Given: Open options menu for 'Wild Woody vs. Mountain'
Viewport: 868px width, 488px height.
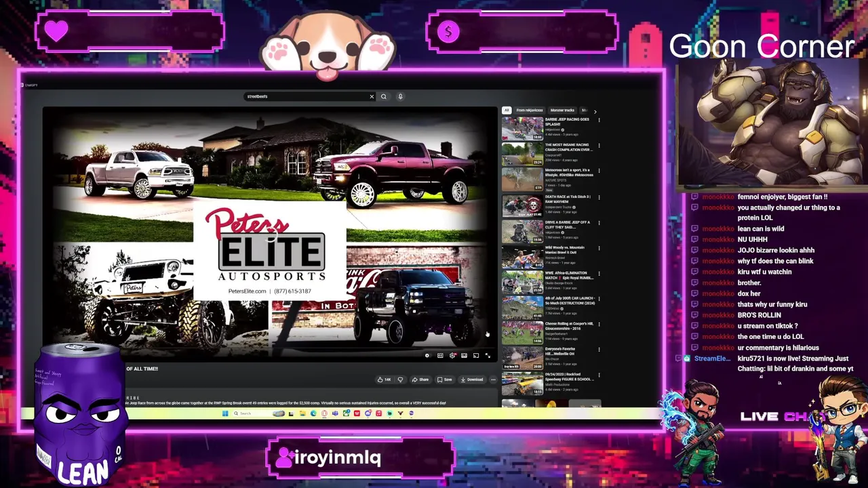Looking at the screenshot, I should [x=599, y=248].
